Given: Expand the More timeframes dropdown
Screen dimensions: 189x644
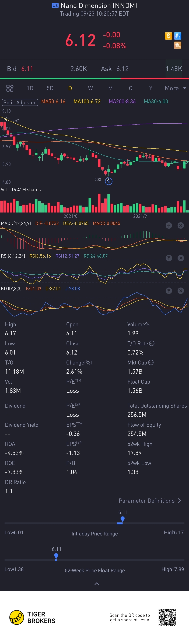Looking at the screenshot, I should 175,88.
